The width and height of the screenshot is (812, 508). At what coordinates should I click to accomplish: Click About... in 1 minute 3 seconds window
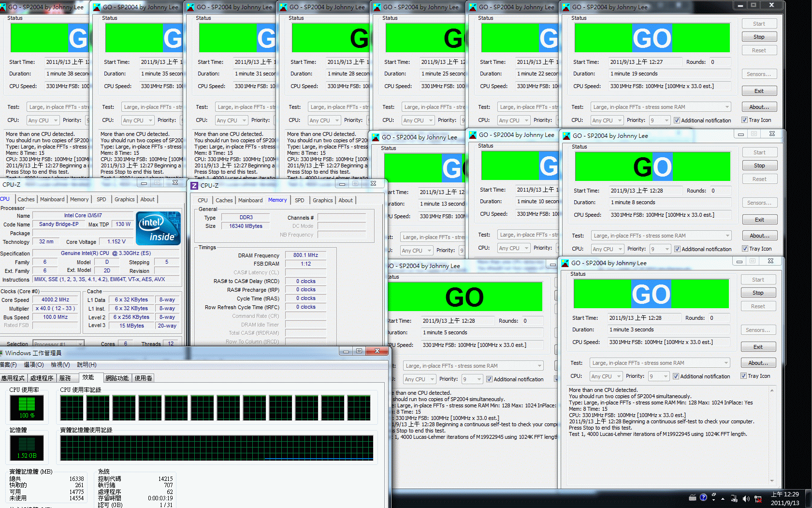point(758,363)
